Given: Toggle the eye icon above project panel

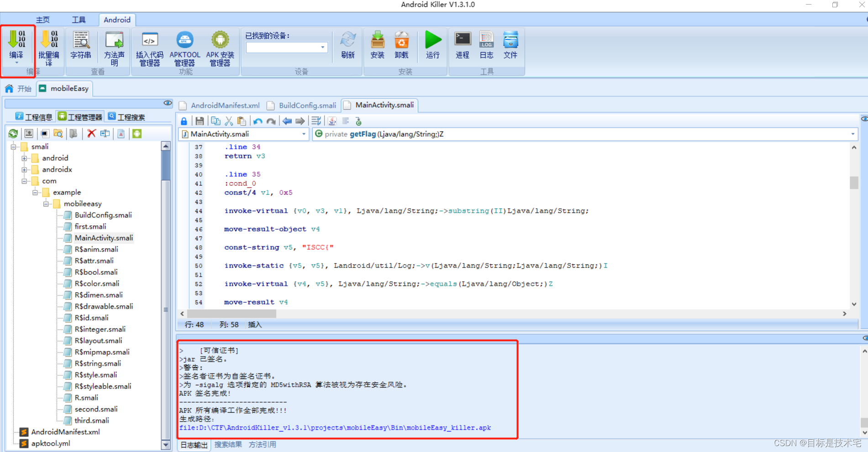Looking at the screenshot, I should click(168, 103).
